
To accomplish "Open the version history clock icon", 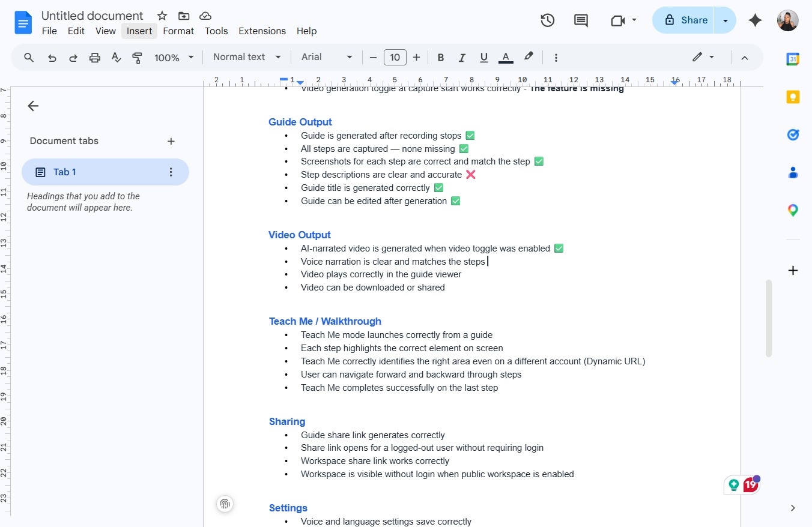I will click(547, 20).
